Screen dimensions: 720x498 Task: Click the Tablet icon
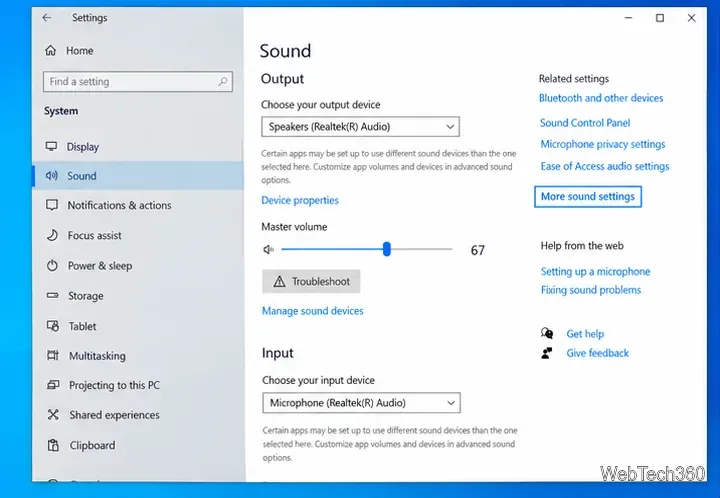pyautogui.click(x=53, y=326)
